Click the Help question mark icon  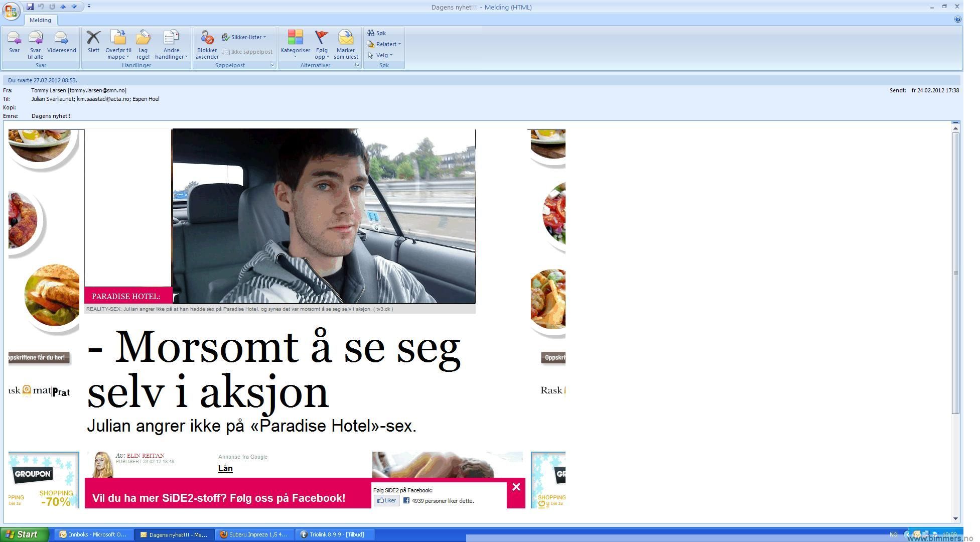(958, 20)
